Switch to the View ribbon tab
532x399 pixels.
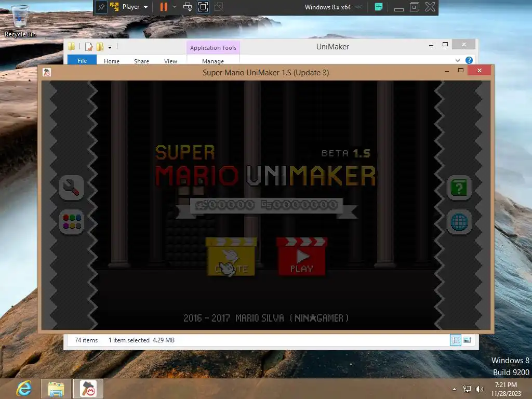pos(170,61)
